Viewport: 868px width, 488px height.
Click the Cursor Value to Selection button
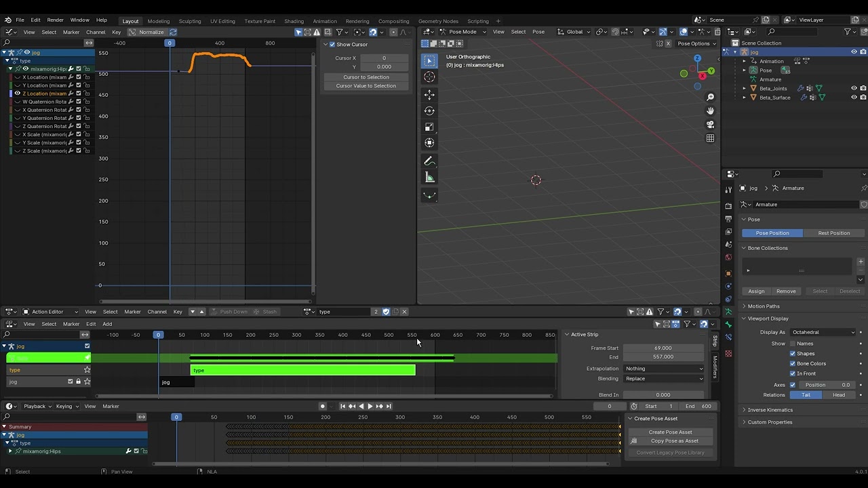click(x=366, y=86)
